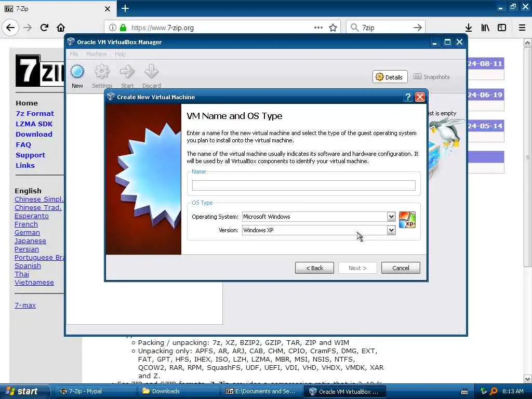Click the site information icon in address bar
This screenshot has width=532, height=399.
[x=113, y=28]
